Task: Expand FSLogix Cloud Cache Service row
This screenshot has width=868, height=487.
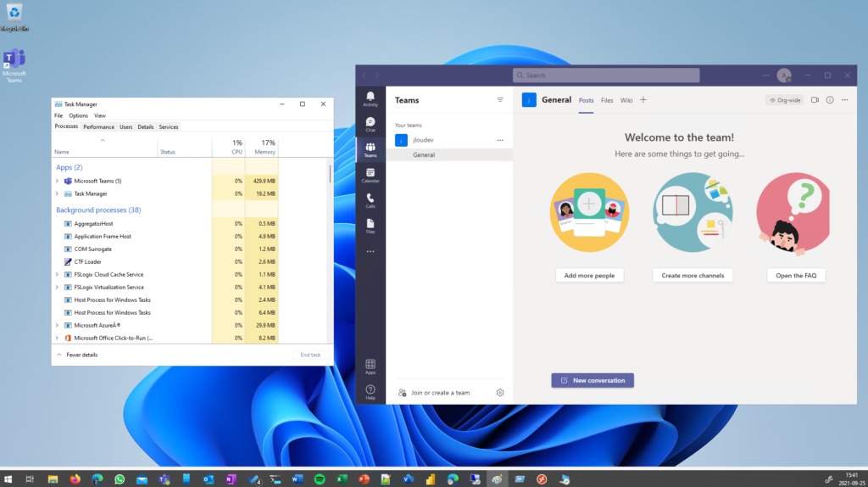Action: 57,275
